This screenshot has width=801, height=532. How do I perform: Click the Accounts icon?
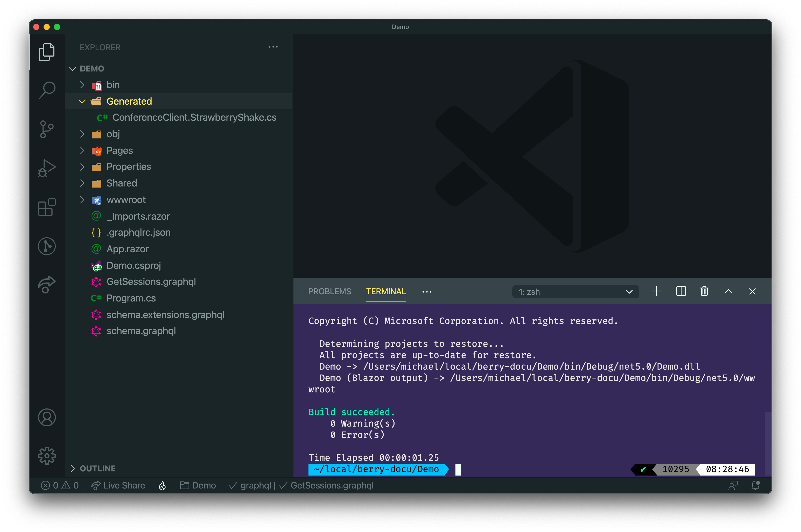[x=47, y=417]
